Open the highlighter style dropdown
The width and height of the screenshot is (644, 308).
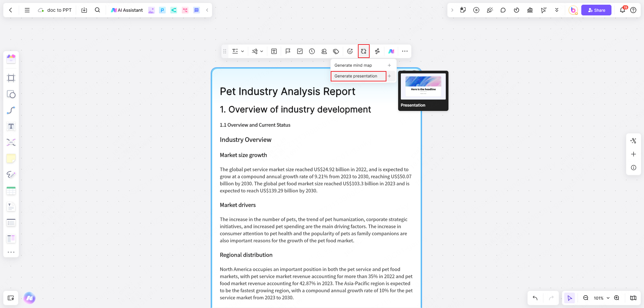click(x=257, y=51)
